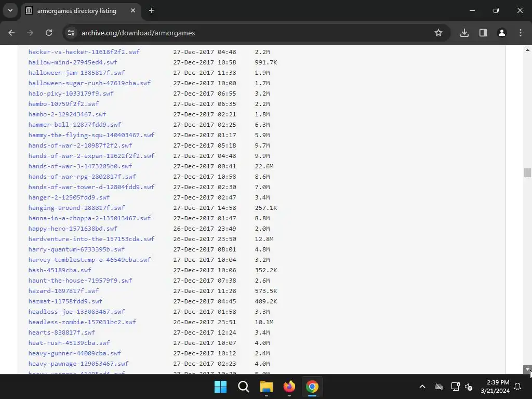Open hanger-2-12505fdd9.swf link
This screenshot has width=532, height=399.
click(69, 197)
